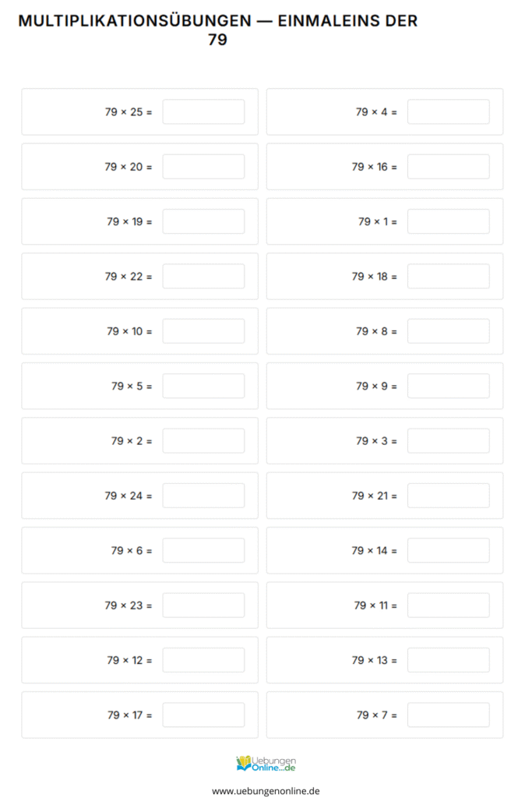This screenshot has height=798, width=532.
Task: Click the answer box for 79 × 8
Action: (x=448, y=331)
